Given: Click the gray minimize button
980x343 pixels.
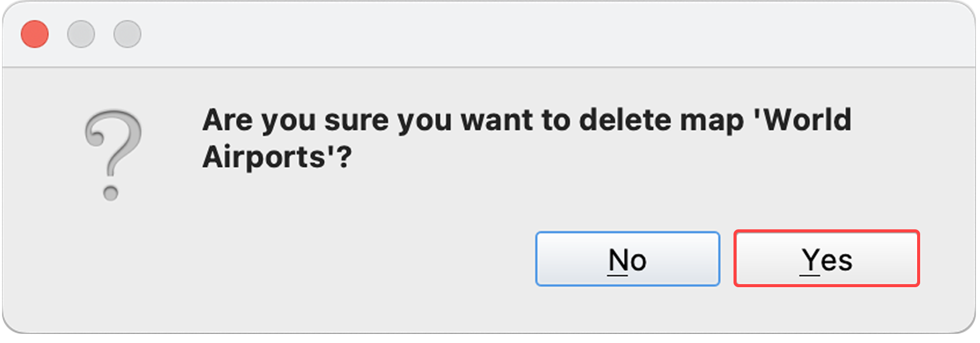Looking at the screenshot, I should tap(82, 34).
